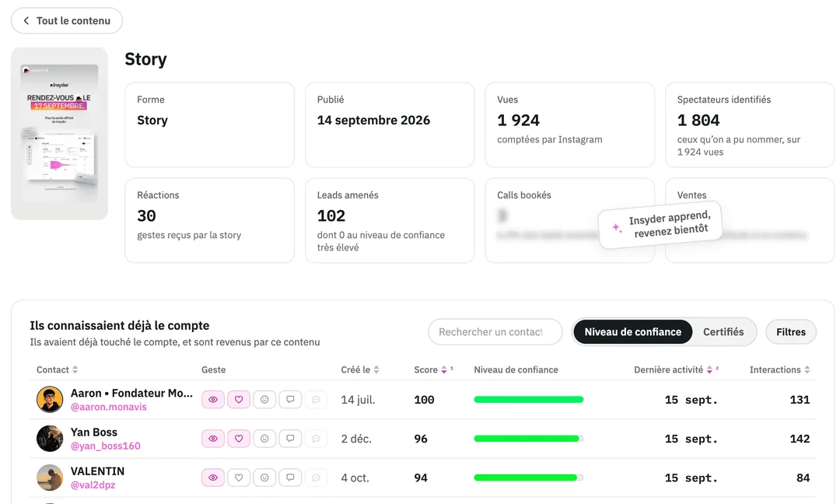
Task: Switch to the Certifiés tab
Action: tap(723, 332)
